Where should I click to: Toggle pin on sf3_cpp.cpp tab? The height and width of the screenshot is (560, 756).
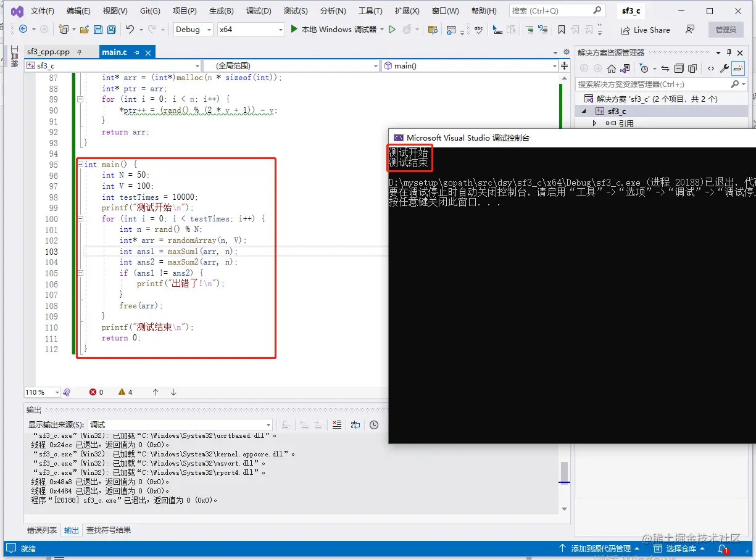coord(79,52)
